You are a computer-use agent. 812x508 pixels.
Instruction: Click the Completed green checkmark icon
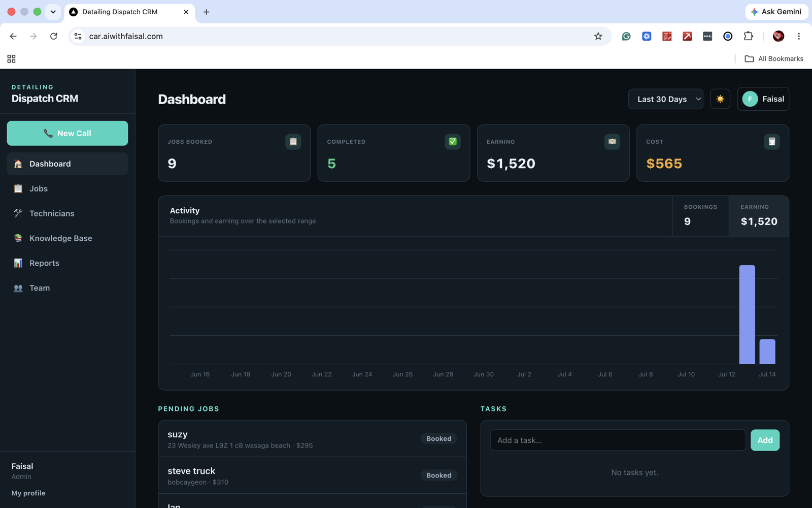click(453, 142)
